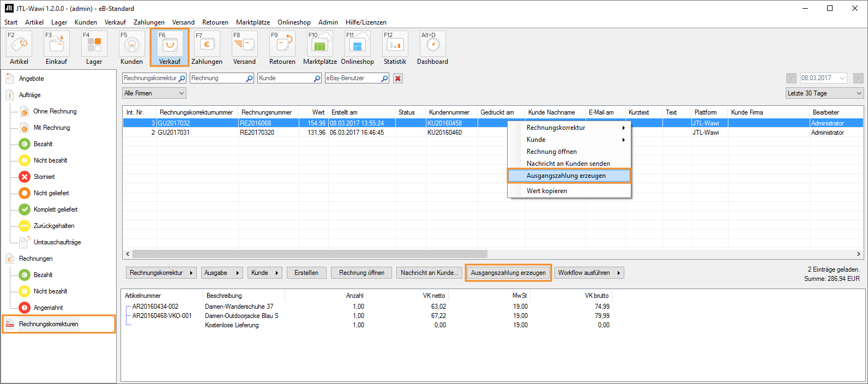The height and width of the screenshot is (384, 868).
Task: Expand the date picker showing 08.03.2017
Action: coord(842,79)
